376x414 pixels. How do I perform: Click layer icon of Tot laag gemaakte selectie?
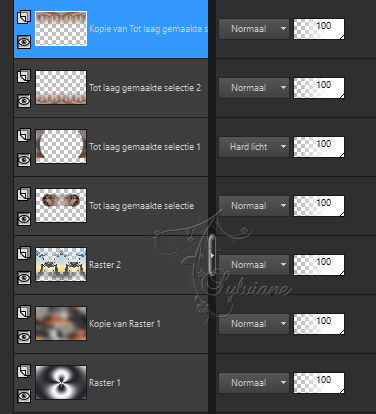[24, 194]
